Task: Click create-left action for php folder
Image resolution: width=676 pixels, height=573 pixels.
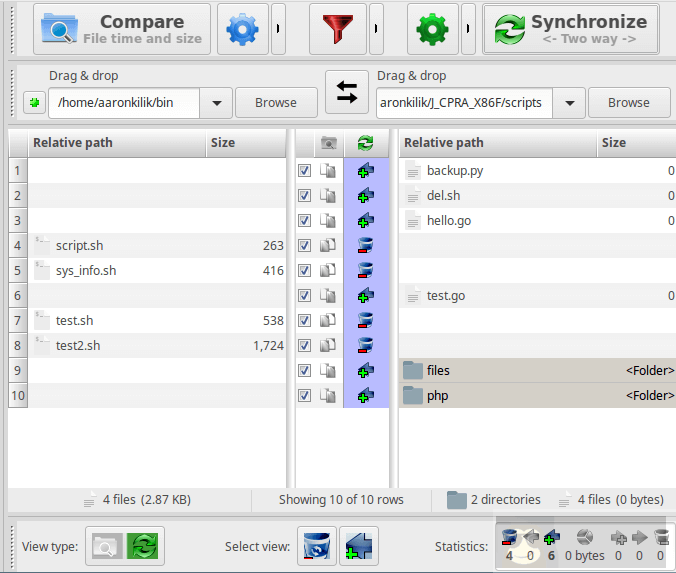Action: pos(366,396)
